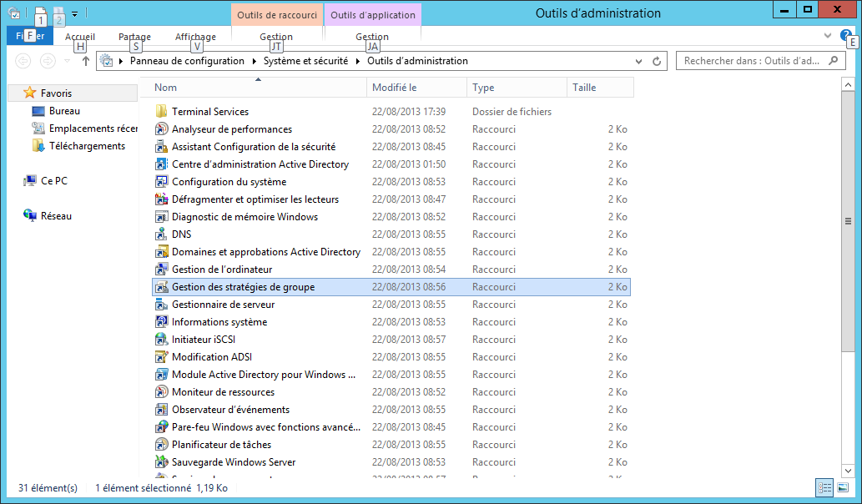Go up one folder level arrow

pyautogui.click(x=85, y=61)
